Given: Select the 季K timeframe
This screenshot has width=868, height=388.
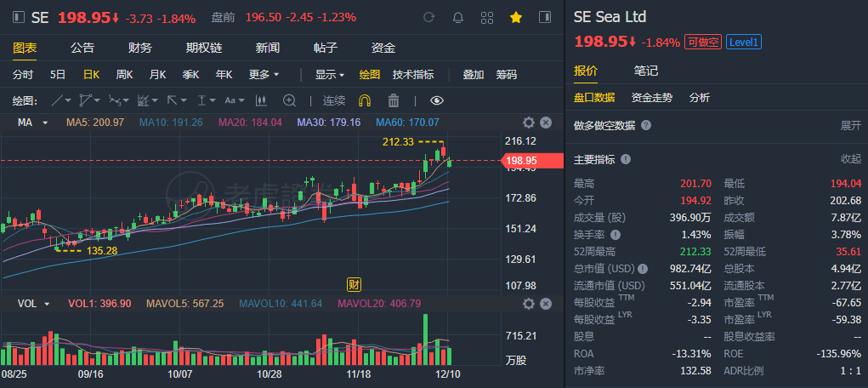Looking at the screenshot, I should [191, 74].
